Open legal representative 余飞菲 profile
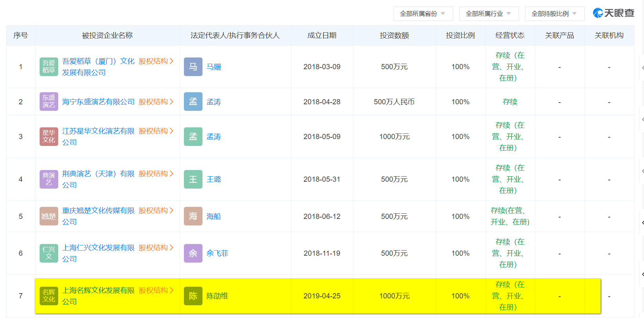Screen dimensions: 644x318 pyautogui.click(x=217, y=253)
